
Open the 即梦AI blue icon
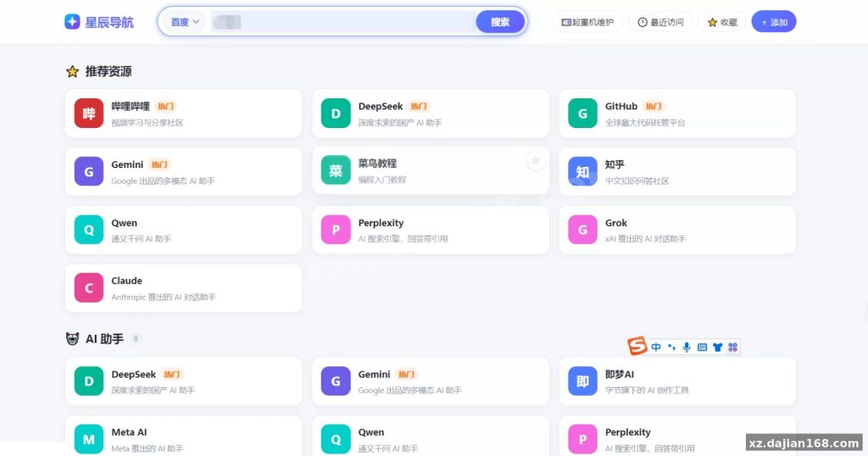click(x=582, y=381)
